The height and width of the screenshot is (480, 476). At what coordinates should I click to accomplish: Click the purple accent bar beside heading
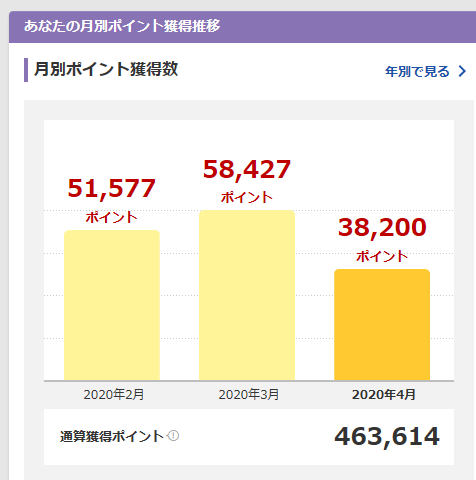[26, 70]
